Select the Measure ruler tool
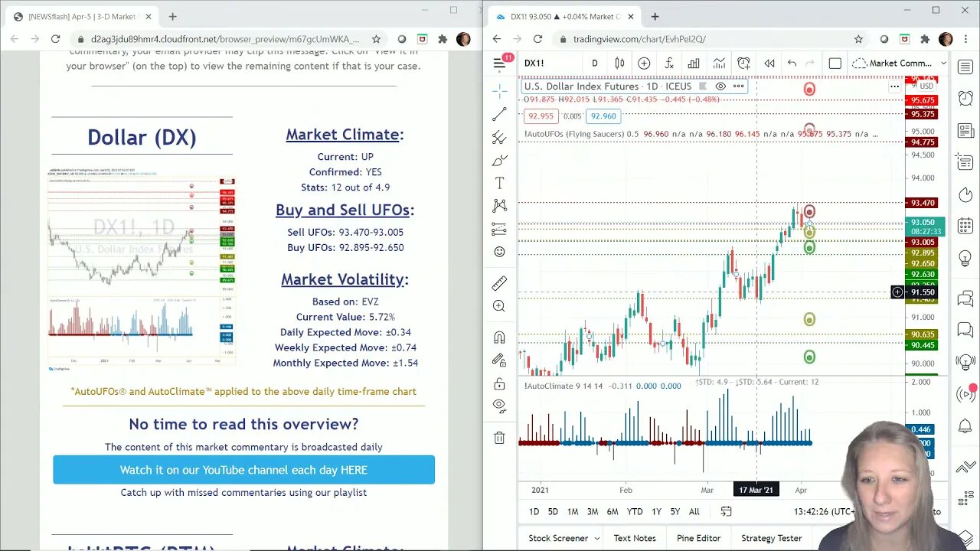This screenshot has width=980, height=551. click(499, 284)
